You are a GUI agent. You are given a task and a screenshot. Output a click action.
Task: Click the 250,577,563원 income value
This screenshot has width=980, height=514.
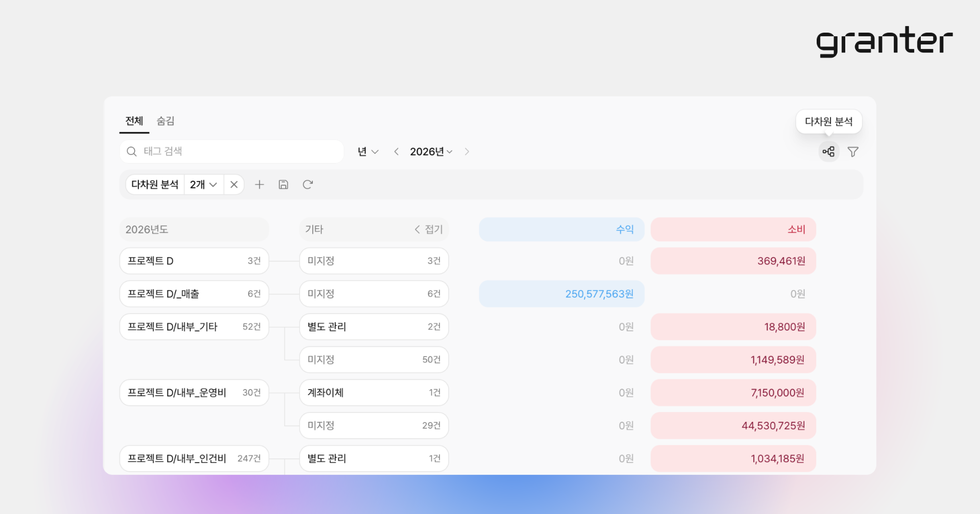point(561,294)
